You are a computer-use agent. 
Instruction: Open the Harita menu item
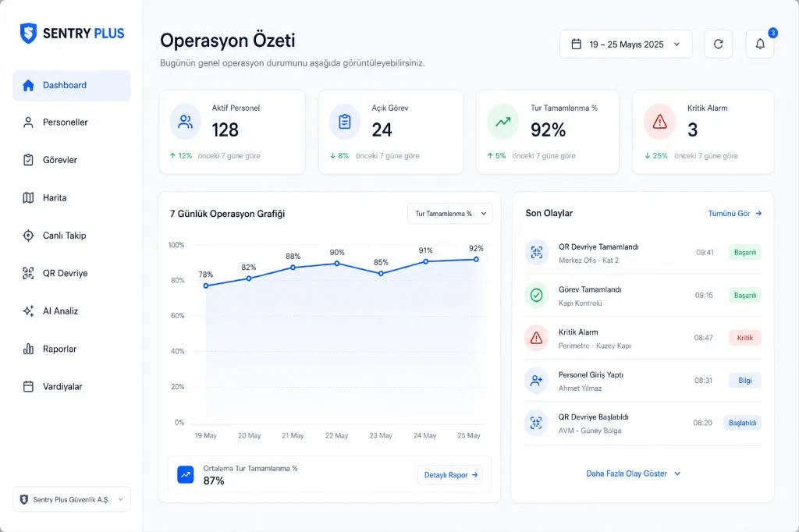[x=71, y=197]
